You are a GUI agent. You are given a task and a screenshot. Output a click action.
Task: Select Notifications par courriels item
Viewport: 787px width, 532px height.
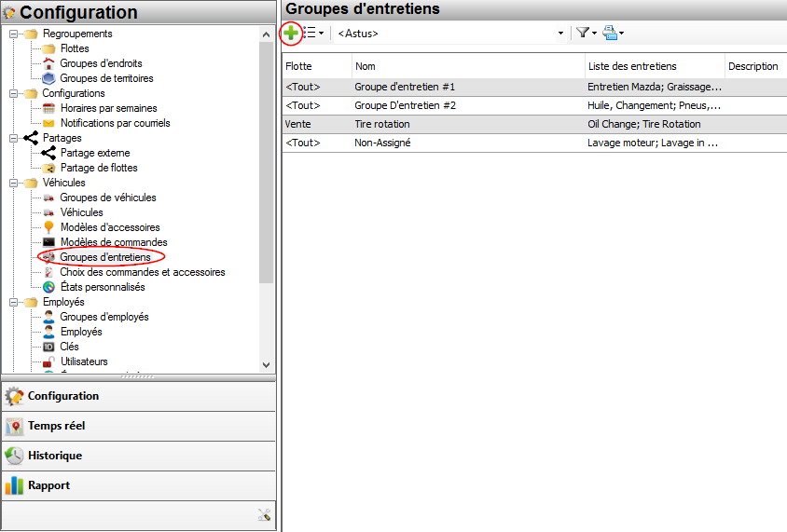point(115,123)
